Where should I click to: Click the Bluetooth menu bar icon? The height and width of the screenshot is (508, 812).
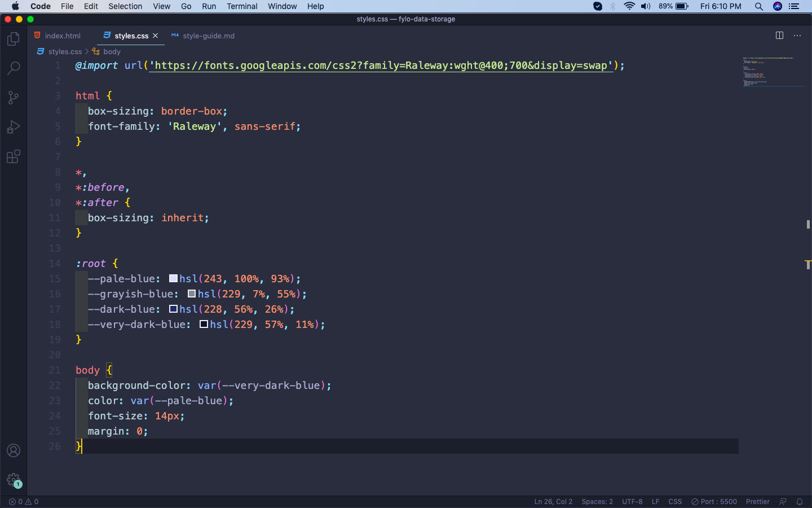click(x=613, y=6)
